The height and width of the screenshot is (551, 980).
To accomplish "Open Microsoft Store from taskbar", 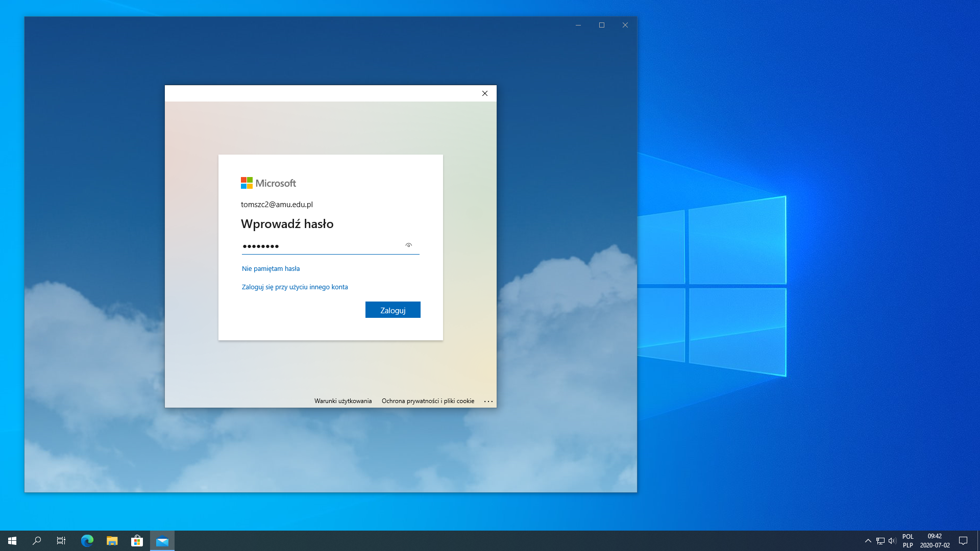I will pos(137,541).
